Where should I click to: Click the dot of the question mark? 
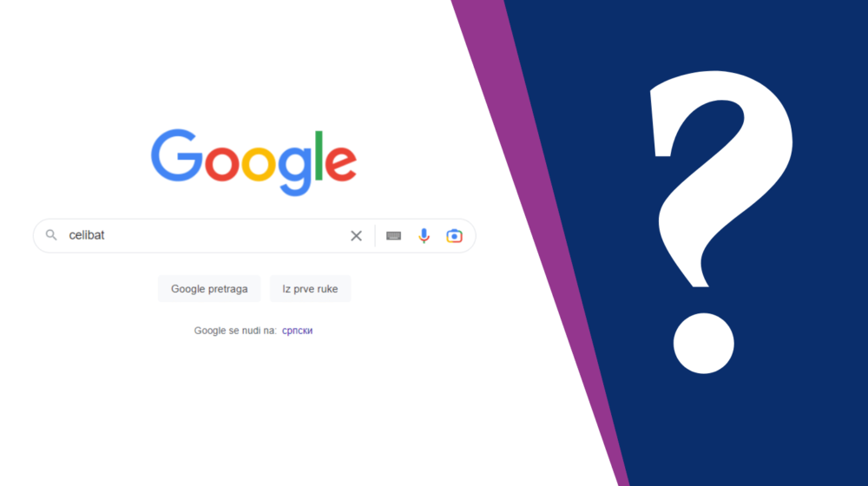click(x=704, y=343)
